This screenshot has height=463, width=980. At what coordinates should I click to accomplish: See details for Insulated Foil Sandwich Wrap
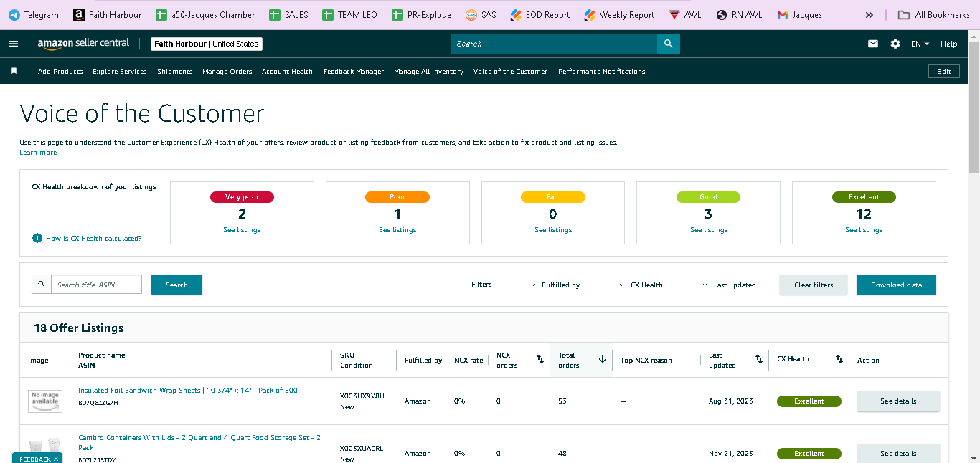(898, 401)
